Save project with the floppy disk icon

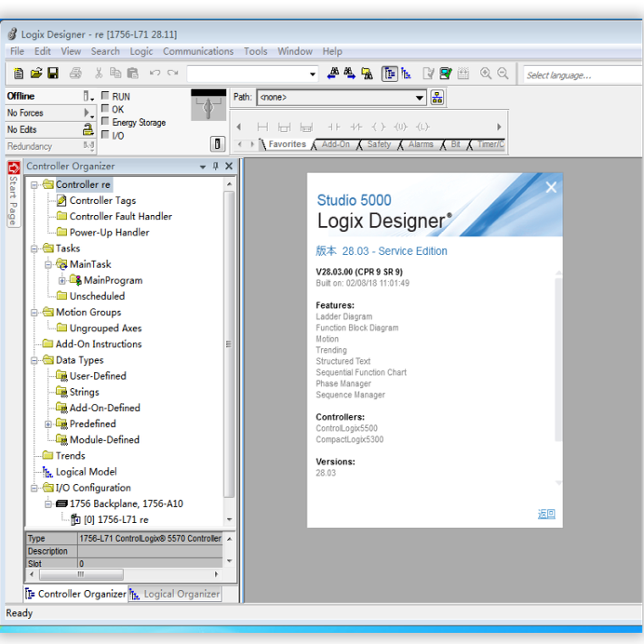(53, 74)
